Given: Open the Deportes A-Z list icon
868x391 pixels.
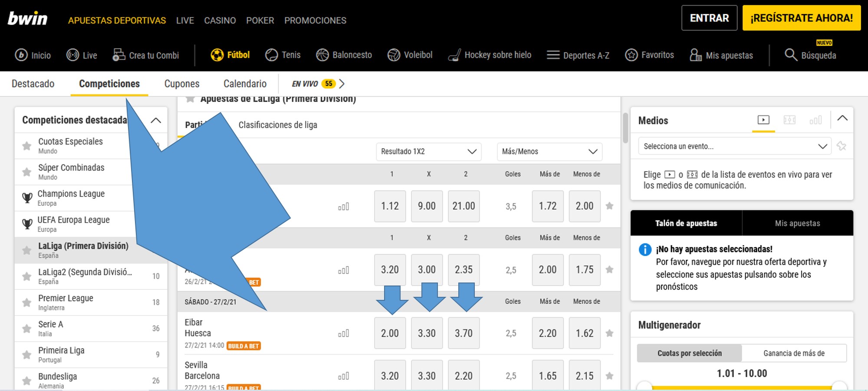Looking at the screenshot, I should click(x=553, y=55).
